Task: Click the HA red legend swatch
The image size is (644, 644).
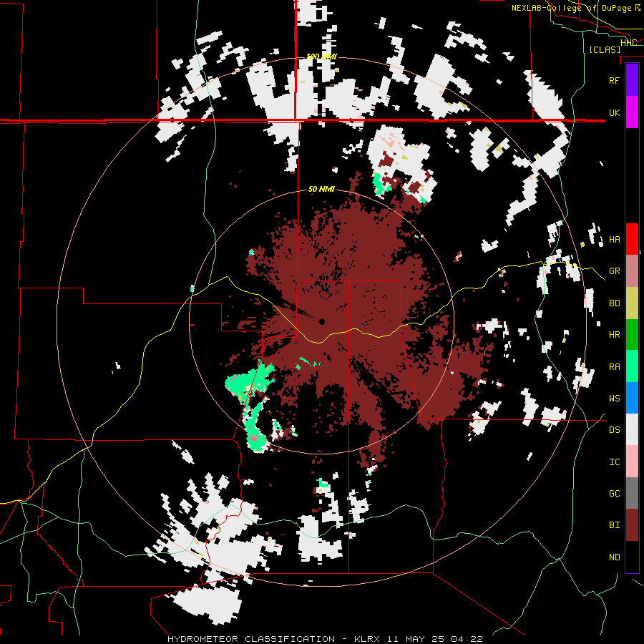Action: click(x=632, y=239)
